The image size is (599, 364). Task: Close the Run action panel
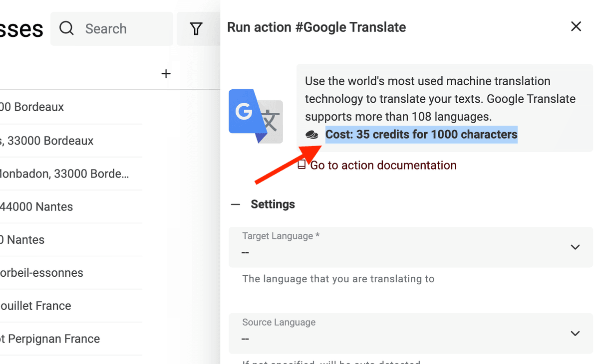click(576, 26)
